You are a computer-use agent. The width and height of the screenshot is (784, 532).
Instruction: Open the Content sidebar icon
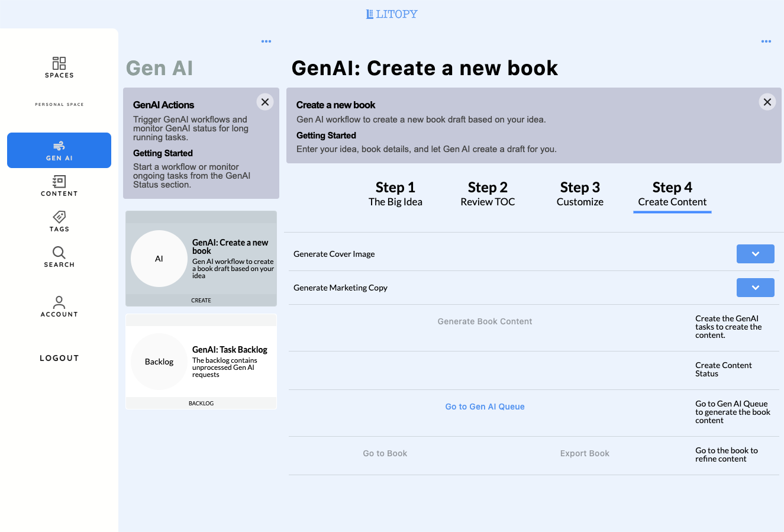pyautogui.click(x=59, y=182)
